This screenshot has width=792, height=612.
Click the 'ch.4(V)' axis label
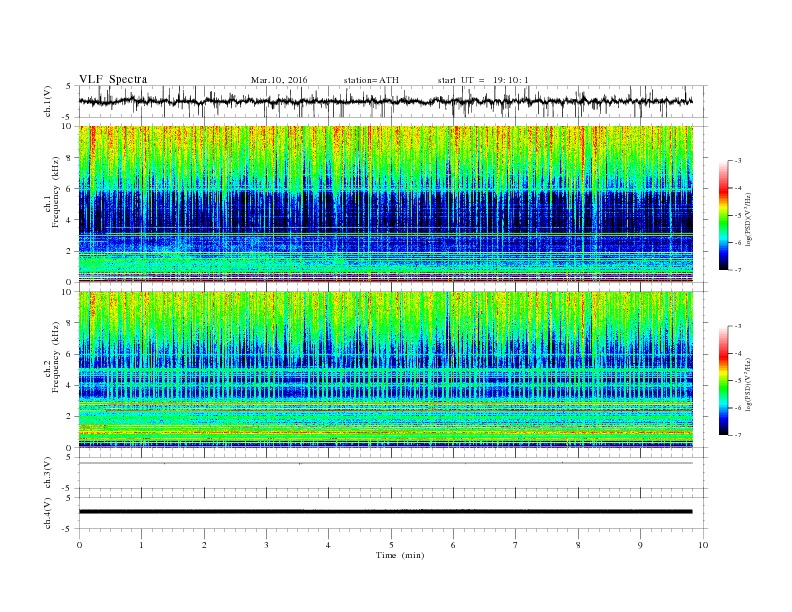[48, 513]
